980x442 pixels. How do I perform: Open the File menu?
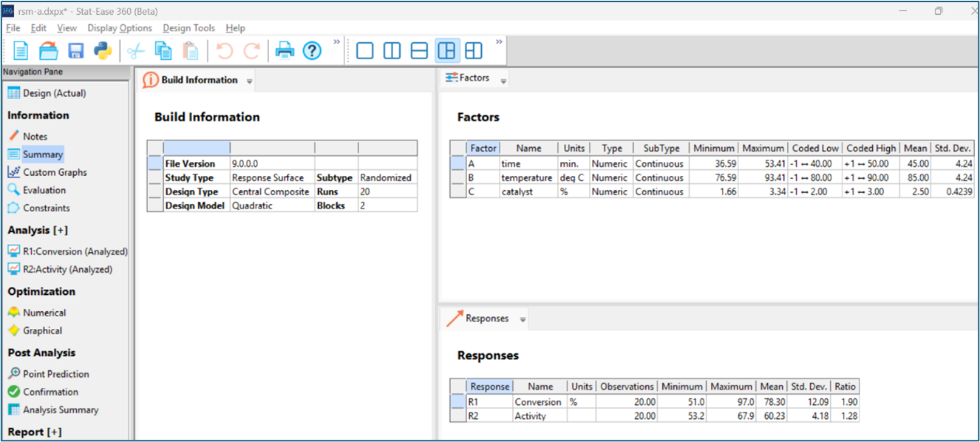13,28
